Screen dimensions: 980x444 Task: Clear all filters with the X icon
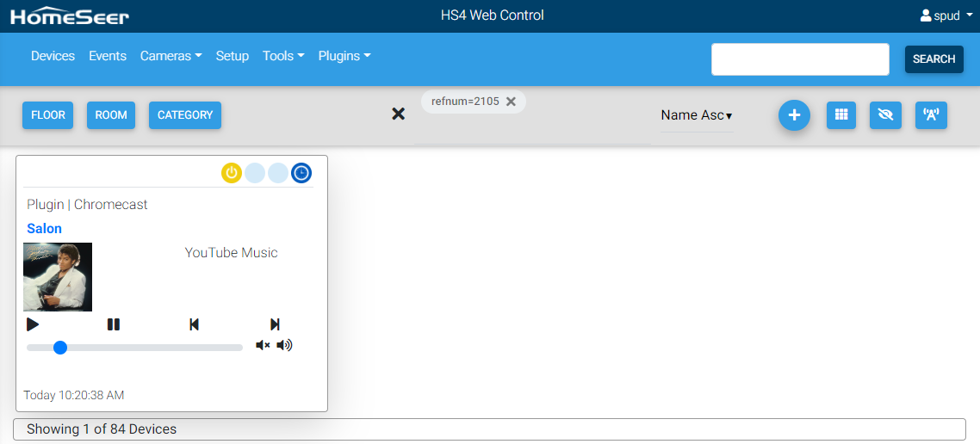pos(398,114)
